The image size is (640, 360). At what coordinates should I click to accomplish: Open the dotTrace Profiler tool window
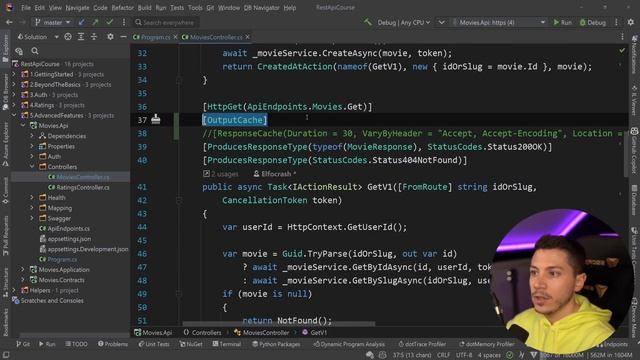click(x=422, y=344)
